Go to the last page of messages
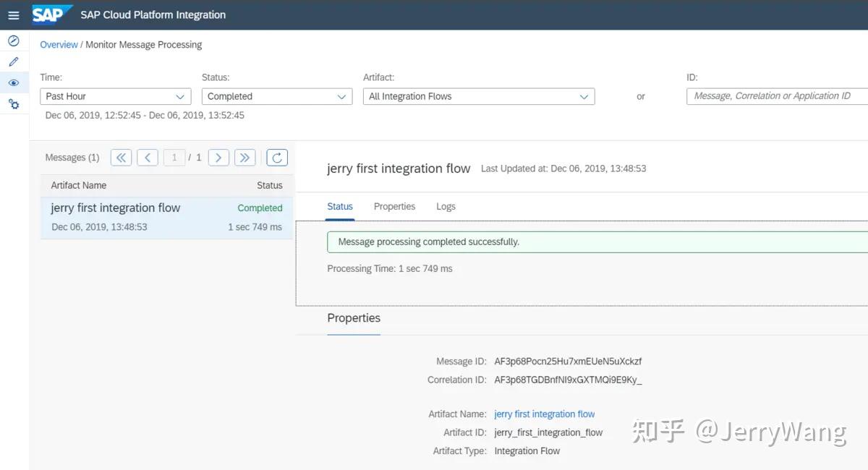Screen dimensions: 868x470 [244, 157]
